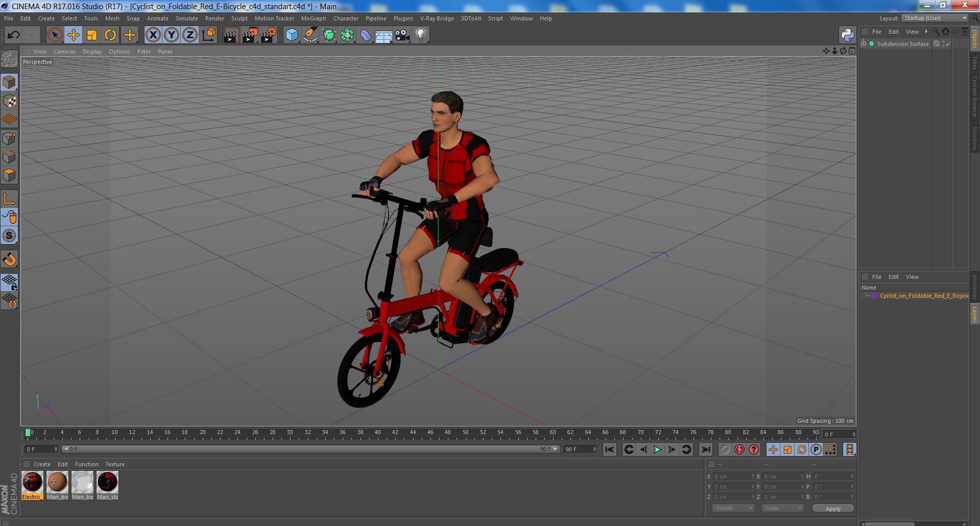
Task: Toggle Y axis lock
Action: [172, 35]
